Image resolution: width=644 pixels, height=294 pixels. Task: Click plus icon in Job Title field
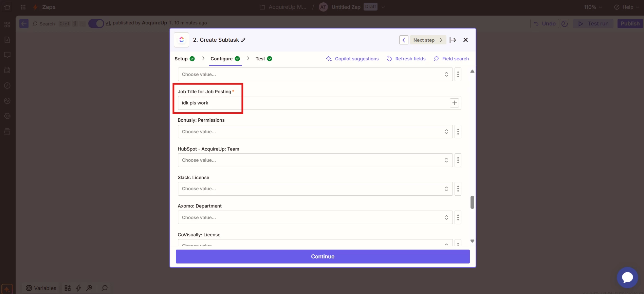[x=454, y=103]
